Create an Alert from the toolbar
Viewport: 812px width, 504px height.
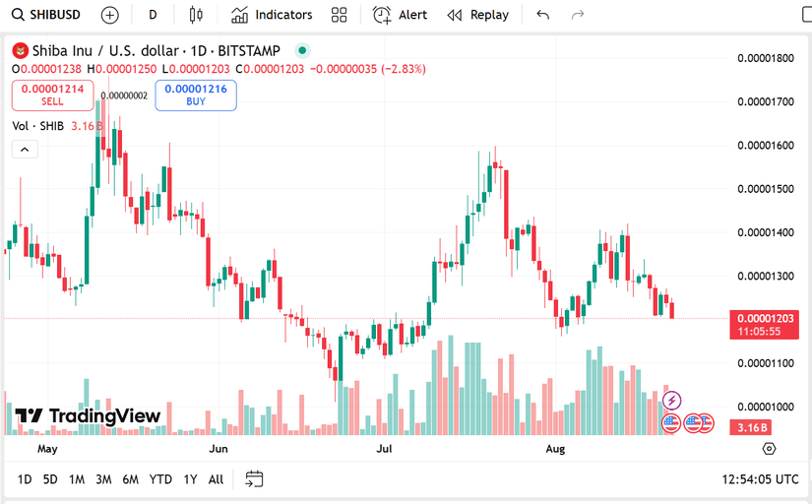(x=400, y=15)
